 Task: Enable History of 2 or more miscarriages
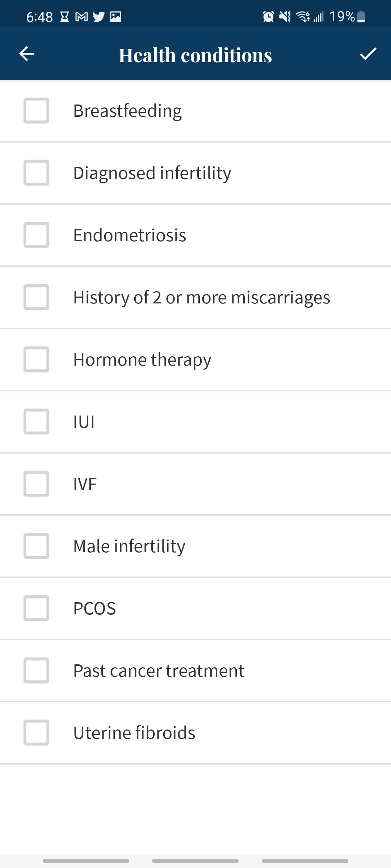tap(36, 297)
